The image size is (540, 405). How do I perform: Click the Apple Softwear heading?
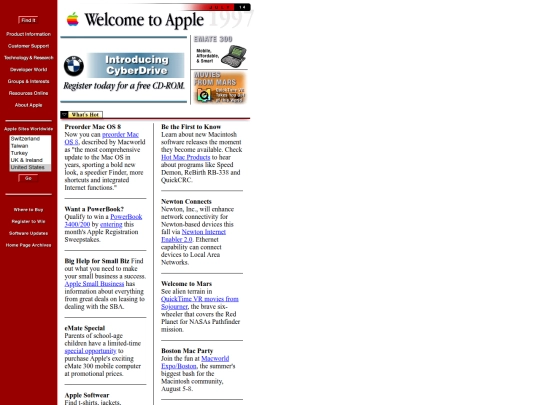(87, 395)
